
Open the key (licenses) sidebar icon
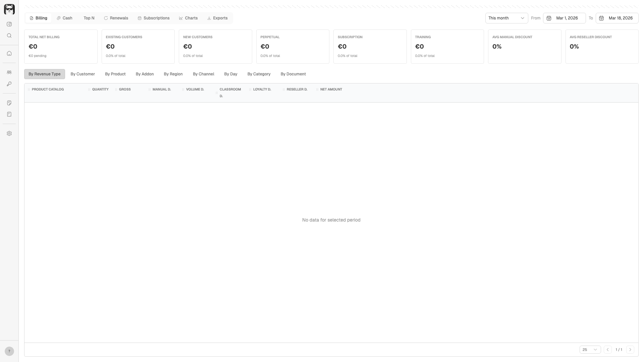[x=9, y=84]
